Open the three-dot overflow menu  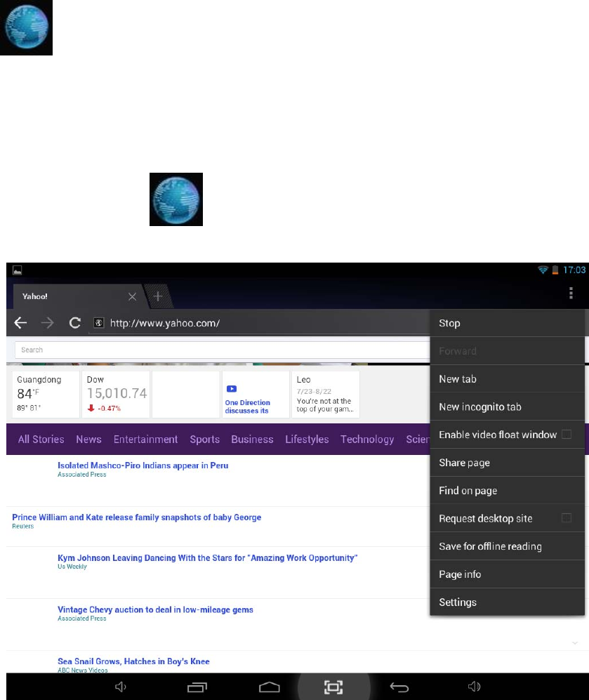[571, 293]
